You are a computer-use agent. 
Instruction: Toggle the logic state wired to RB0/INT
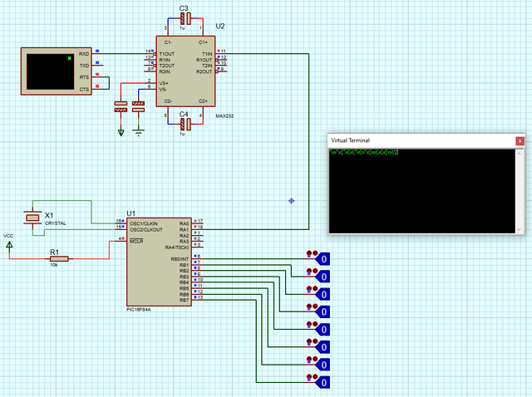tap(323, 259)
